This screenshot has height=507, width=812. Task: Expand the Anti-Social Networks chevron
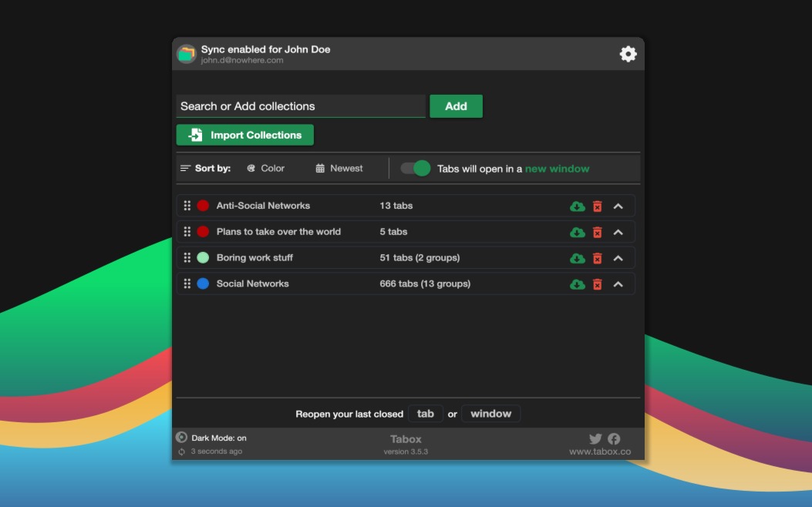click(618, 206)
